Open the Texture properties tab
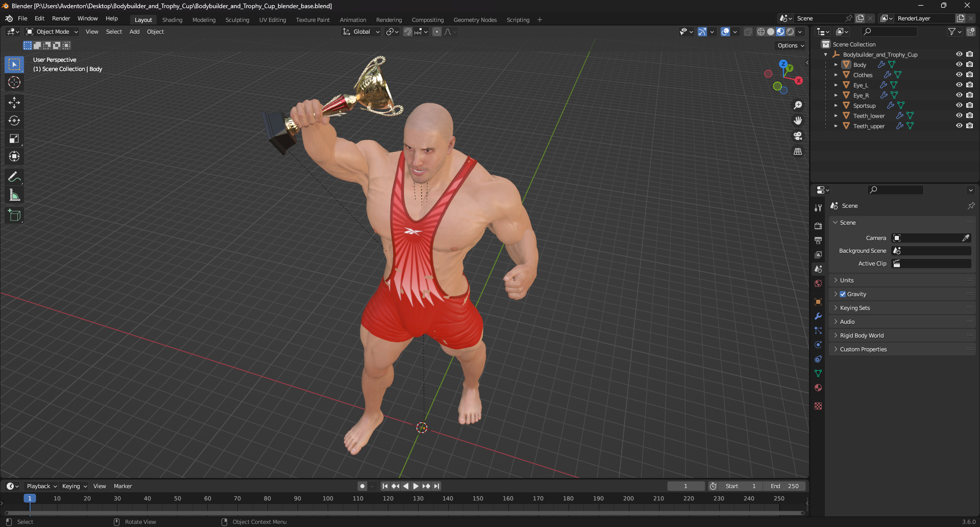The image size is (980, 527). tap(818, 406)
